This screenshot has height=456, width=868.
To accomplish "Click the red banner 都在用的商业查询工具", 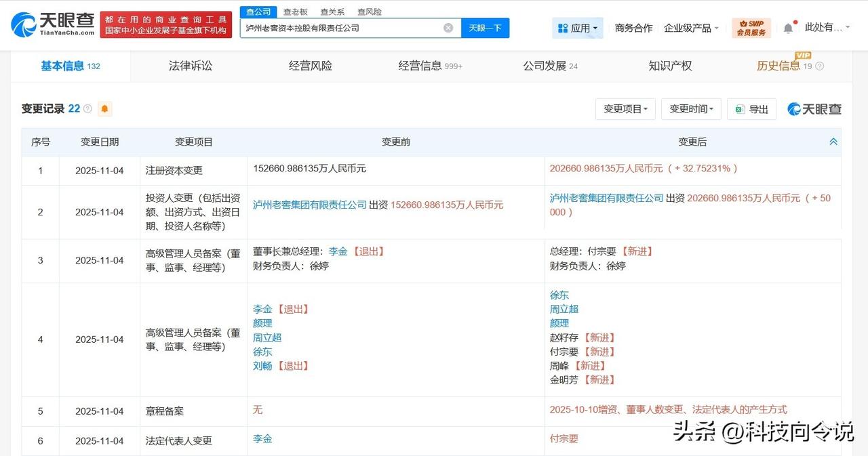I will tap(165, 24).
